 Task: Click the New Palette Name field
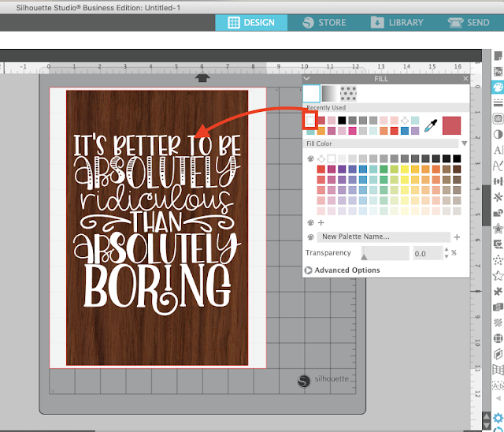tap(384, 237)
